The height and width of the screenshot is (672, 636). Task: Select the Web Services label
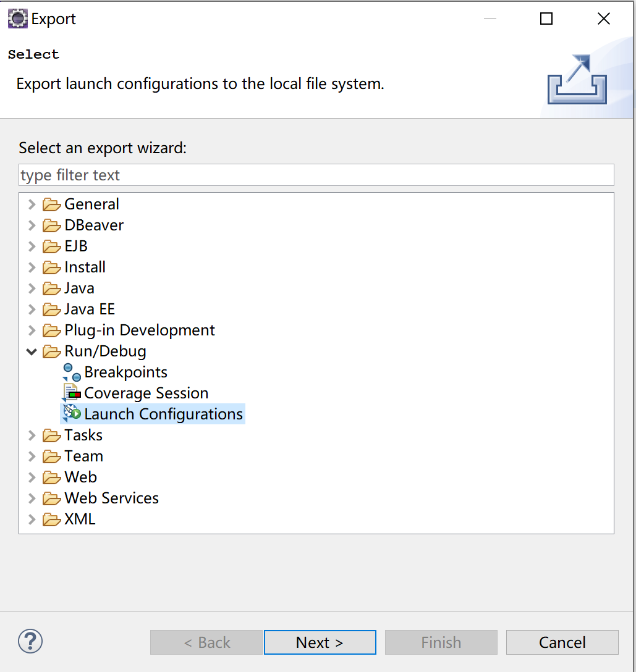[111, 498]
